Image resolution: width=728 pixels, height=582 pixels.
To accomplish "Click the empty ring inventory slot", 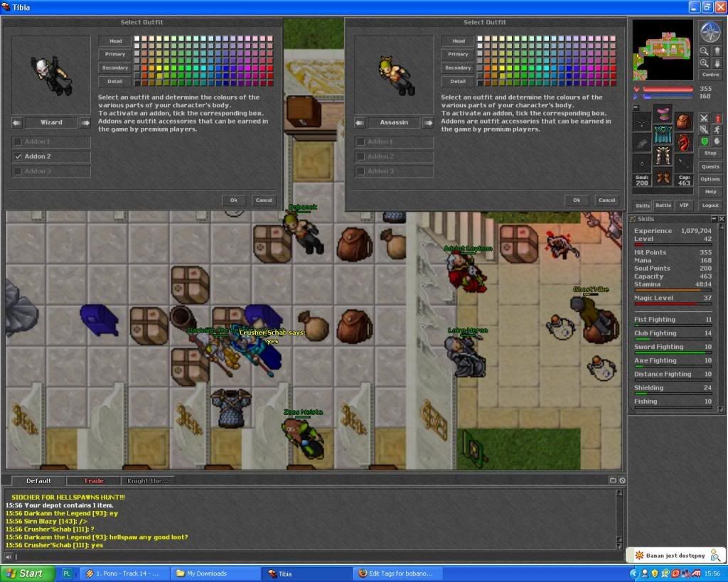I will click(x=642, y=164).
